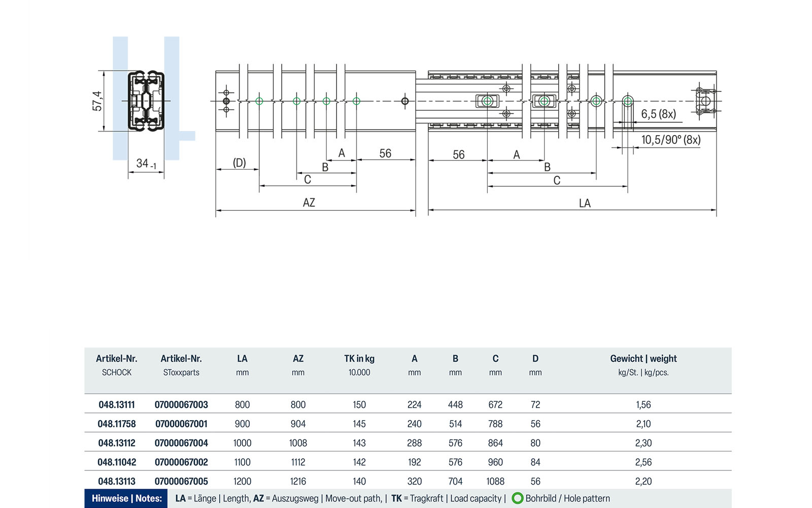Select the weight value 2,56 in the table

[x=643, y=462]
